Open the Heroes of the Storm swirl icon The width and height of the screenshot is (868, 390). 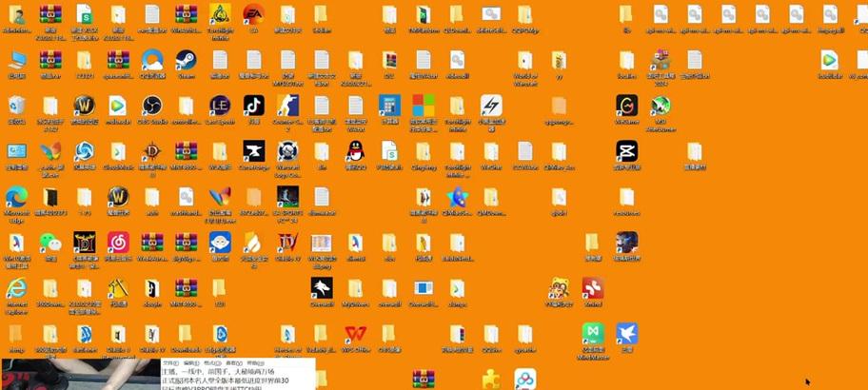pos(84,151)
